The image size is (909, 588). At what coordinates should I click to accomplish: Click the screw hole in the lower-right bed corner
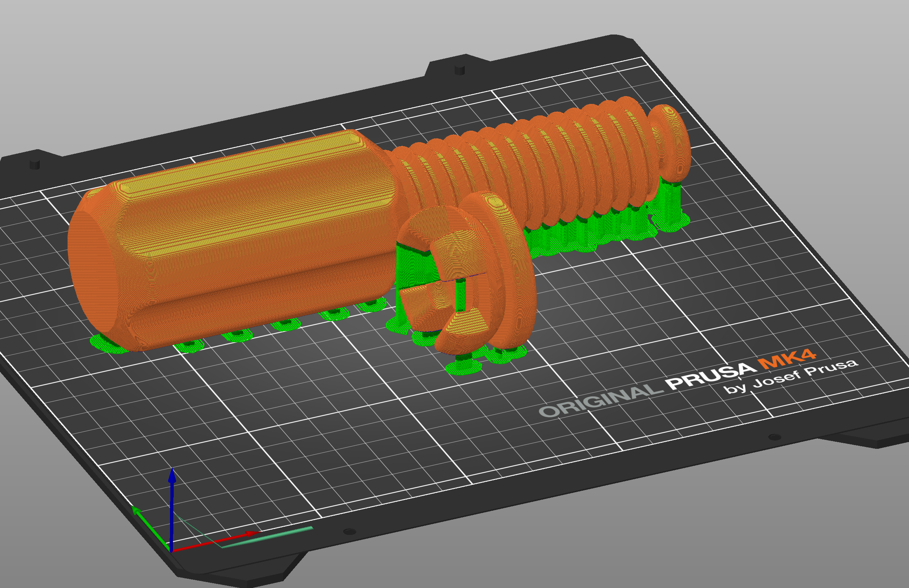coord(774,437)
